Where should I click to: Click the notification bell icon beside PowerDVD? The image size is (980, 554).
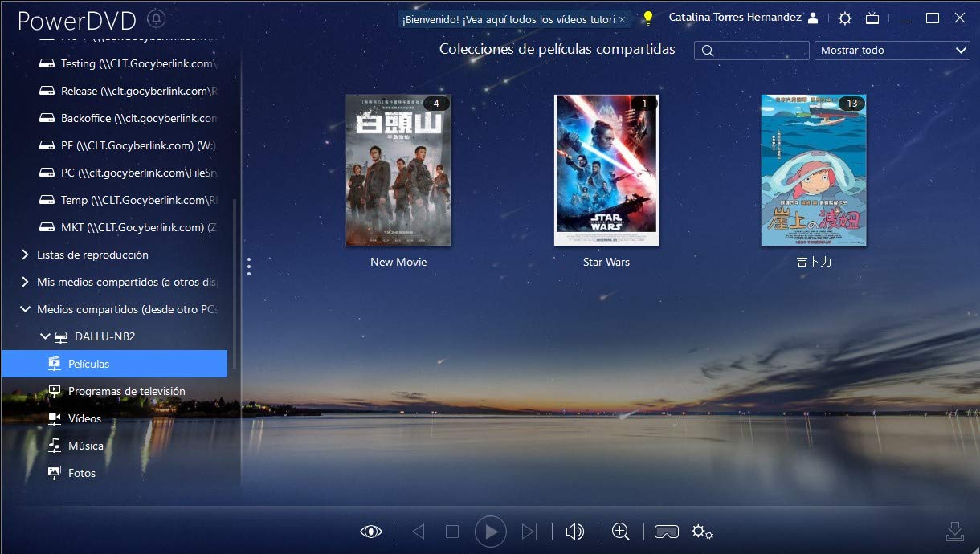click(157, 18)
